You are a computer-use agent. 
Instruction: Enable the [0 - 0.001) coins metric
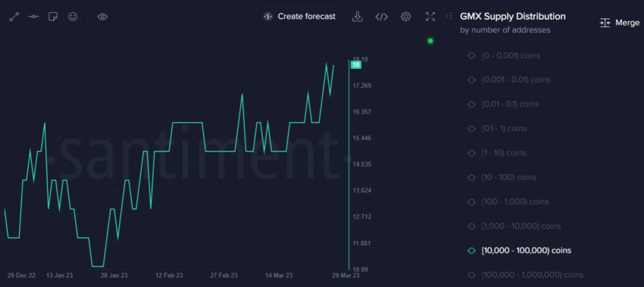click(x=505, y=55)
